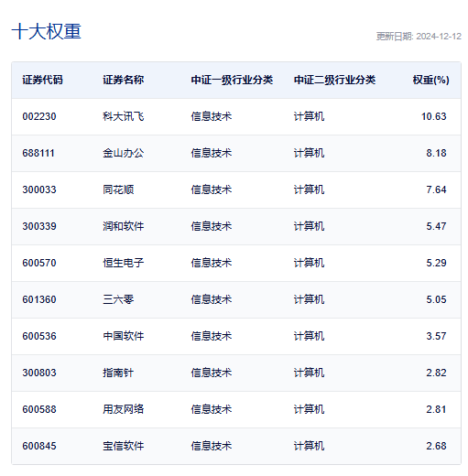Select 科大讯飞 in the name column

[x=123, y=116]
